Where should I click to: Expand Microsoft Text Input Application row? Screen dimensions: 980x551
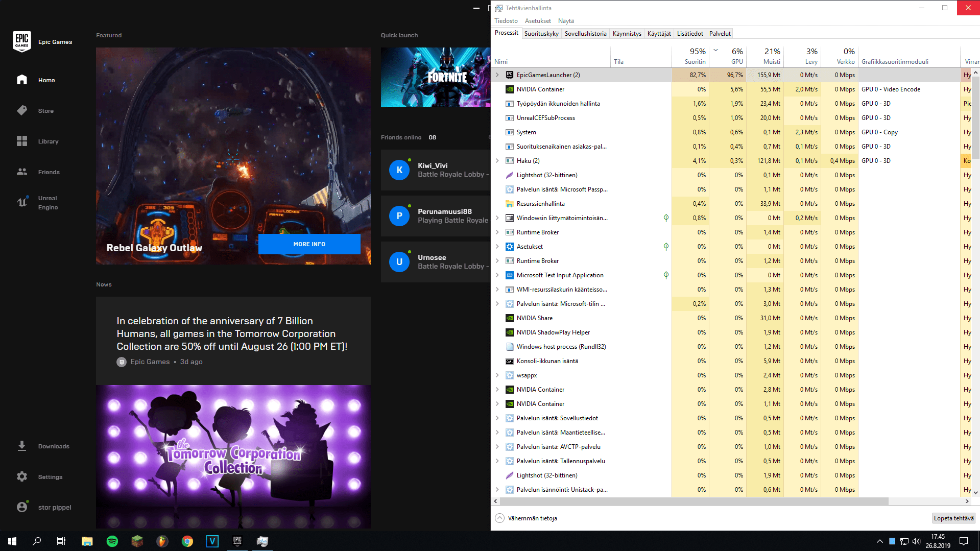coord(497,275)
